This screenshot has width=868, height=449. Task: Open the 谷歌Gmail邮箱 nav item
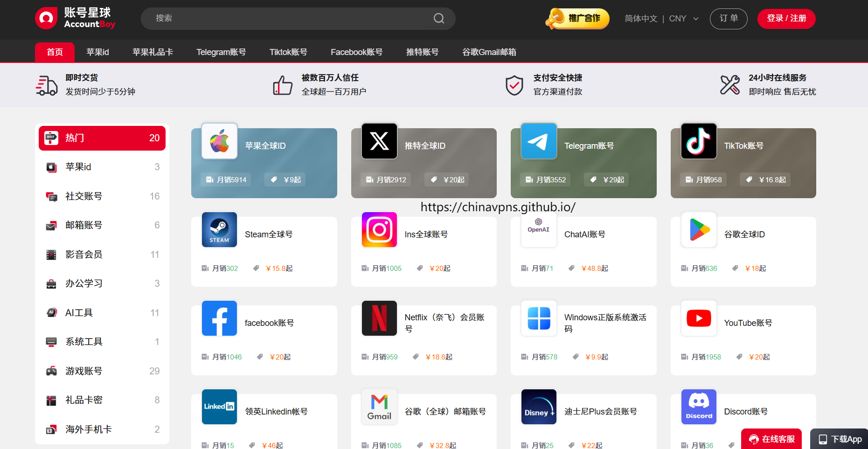tap(489, 52)
